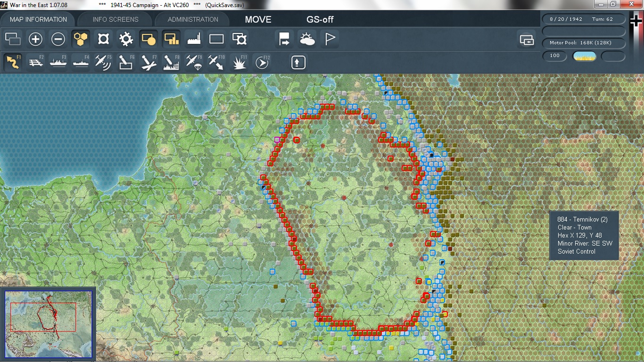Screen dimensions: 644x362
Task: Click the empty status pill under the date
Action: pos(585,31)
